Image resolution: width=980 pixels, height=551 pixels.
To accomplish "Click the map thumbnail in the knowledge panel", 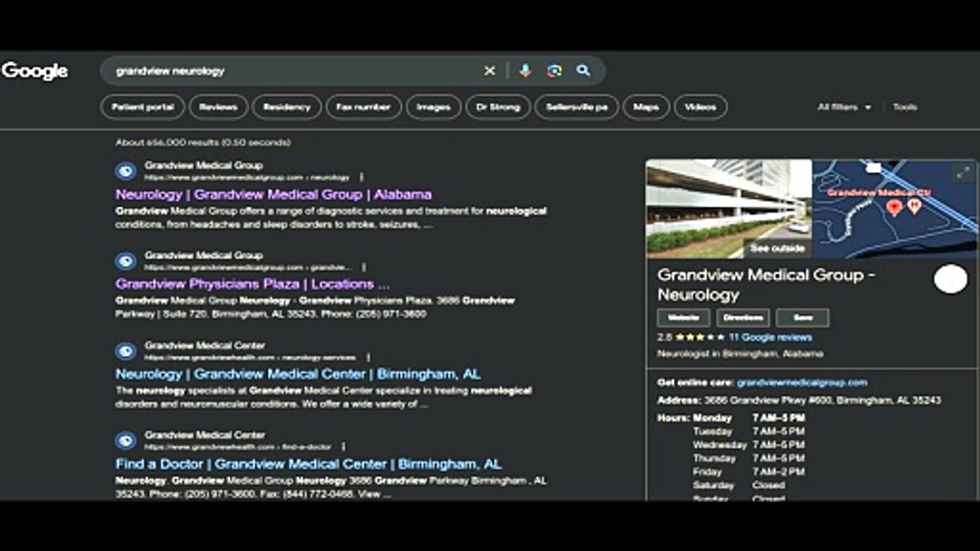I will 894,208.
